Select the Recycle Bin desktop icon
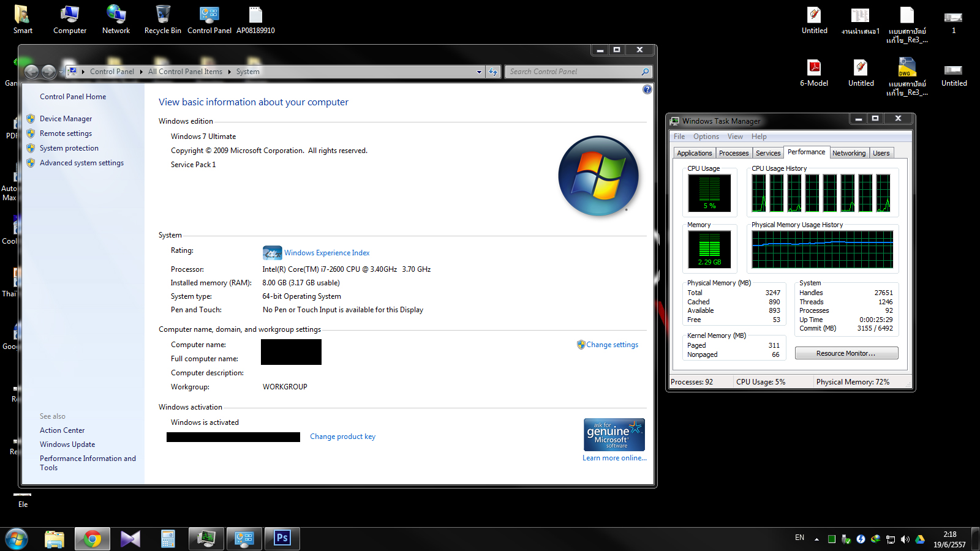 [x=162, y=19]
